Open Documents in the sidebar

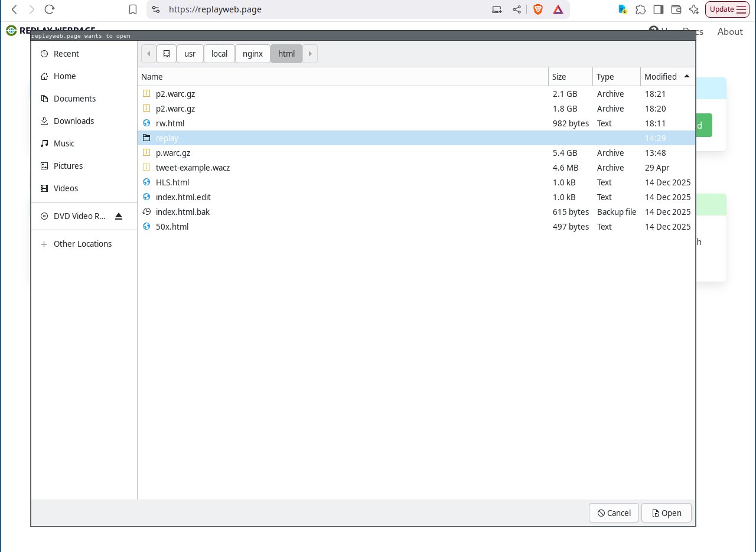point(84,99)
